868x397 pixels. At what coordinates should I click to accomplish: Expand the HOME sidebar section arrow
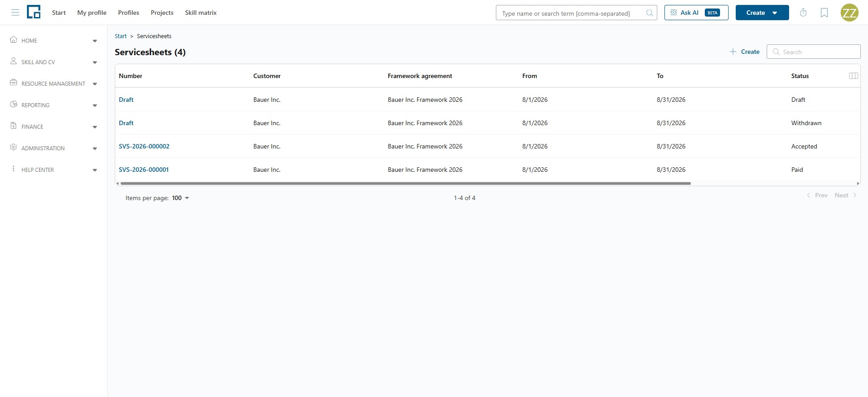(95, 41)
